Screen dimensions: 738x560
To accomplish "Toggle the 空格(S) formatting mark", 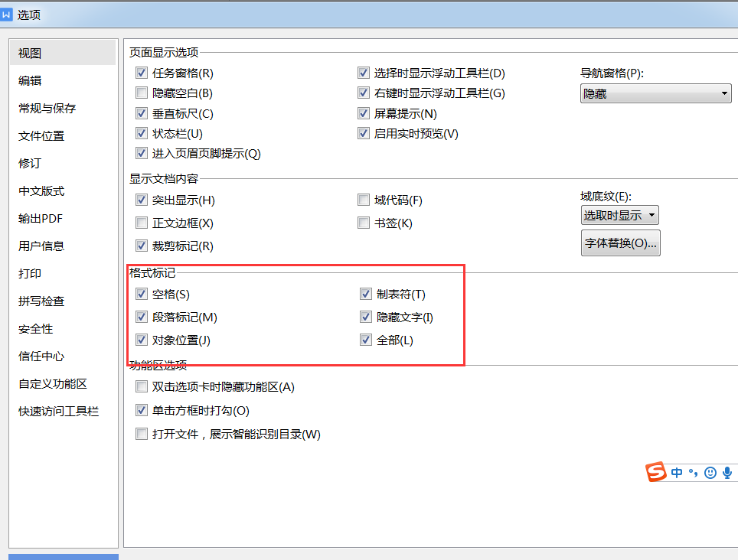I will [x=142, y=293].
